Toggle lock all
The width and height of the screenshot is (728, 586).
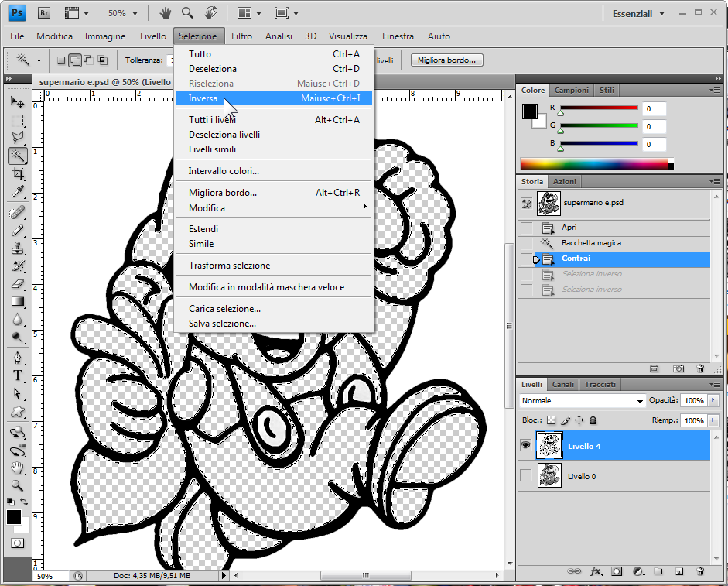coord(593,420)
